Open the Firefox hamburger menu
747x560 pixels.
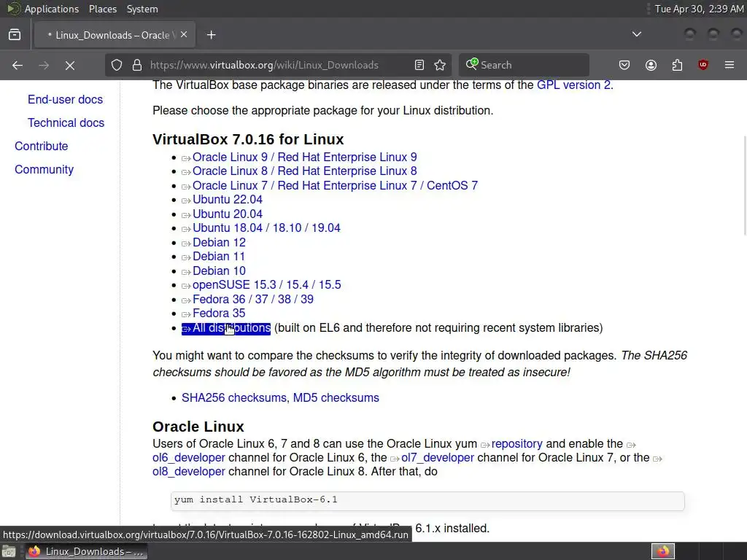(729, 65)
